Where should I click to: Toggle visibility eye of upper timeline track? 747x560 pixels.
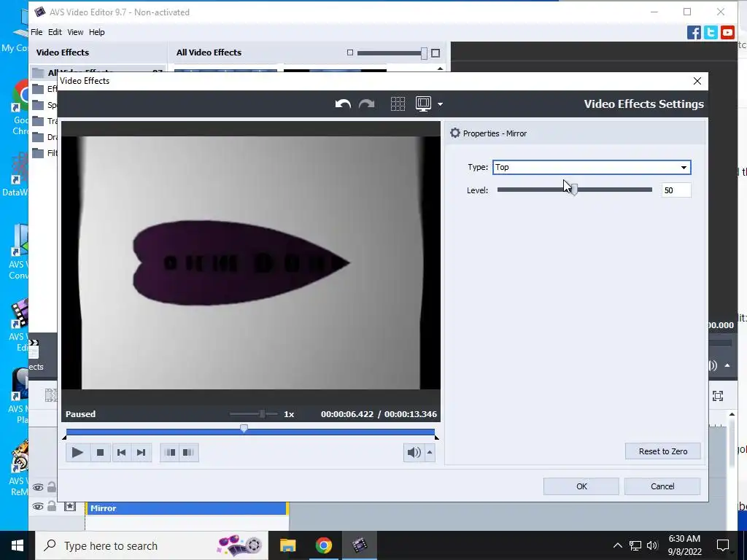pyautogui.click(x=38, y=487)
